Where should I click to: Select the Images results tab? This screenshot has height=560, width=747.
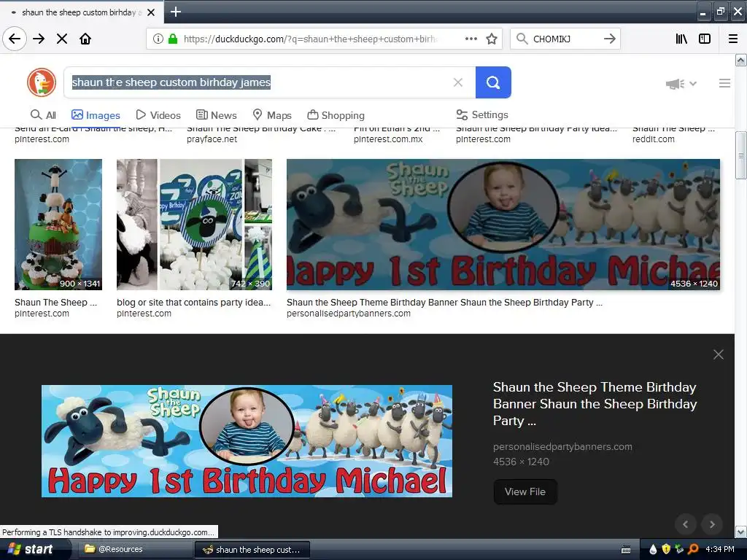point(96,114)
